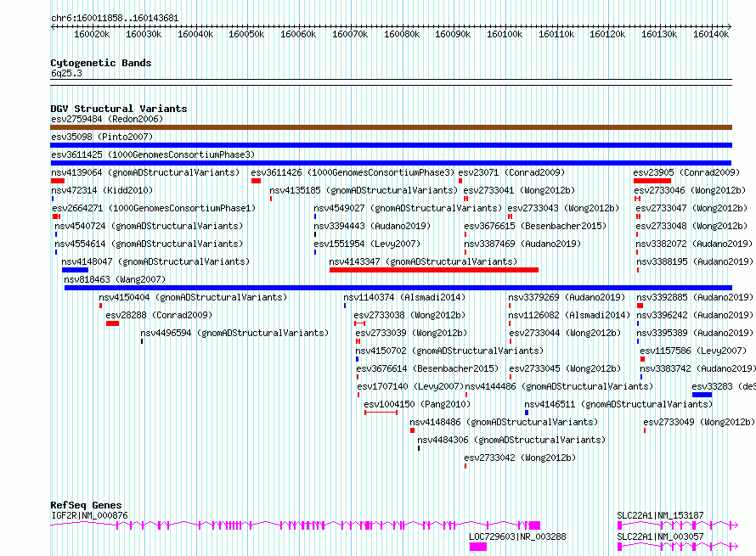This screenshot has height=556, width=756.
Task: Select the esv23905 (Conrad2009) label
Action: click(686, 172)
